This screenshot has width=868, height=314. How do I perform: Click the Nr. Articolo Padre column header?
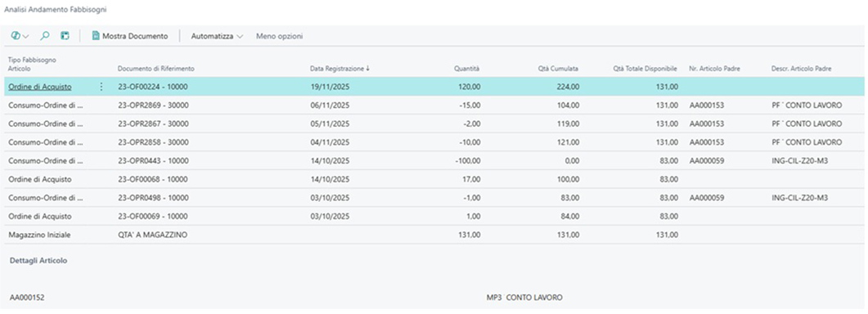[715, 68]
